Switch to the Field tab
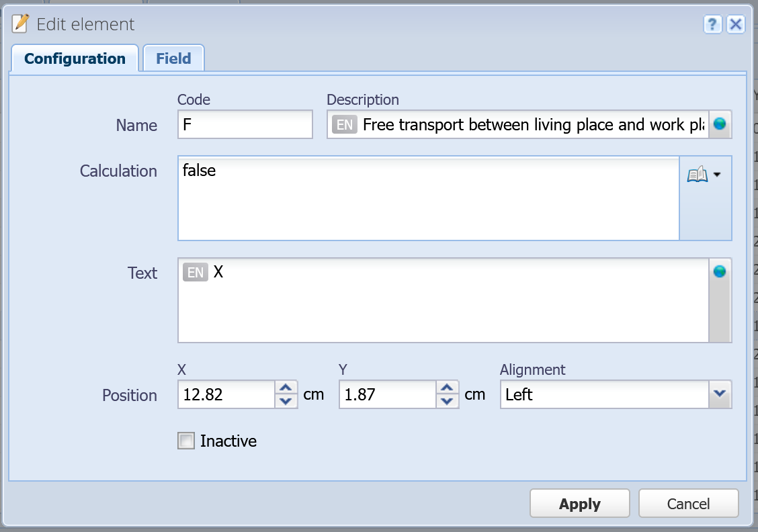The width and height of the screenshot is (758, 532). pyautogui.click(x=173, y=58)
